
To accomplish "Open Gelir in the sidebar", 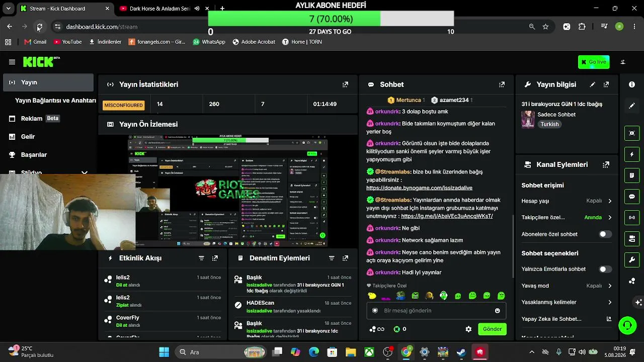I will (48, 137).
